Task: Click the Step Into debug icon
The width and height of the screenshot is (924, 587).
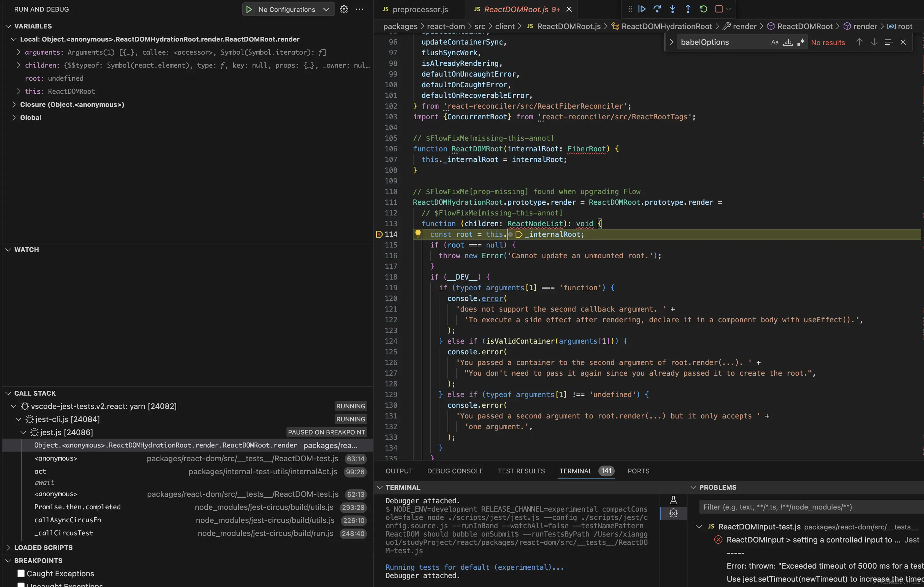Action: pos(673,9)
